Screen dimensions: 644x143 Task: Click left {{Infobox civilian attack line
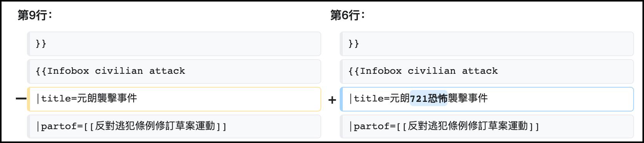coord(174,71)
